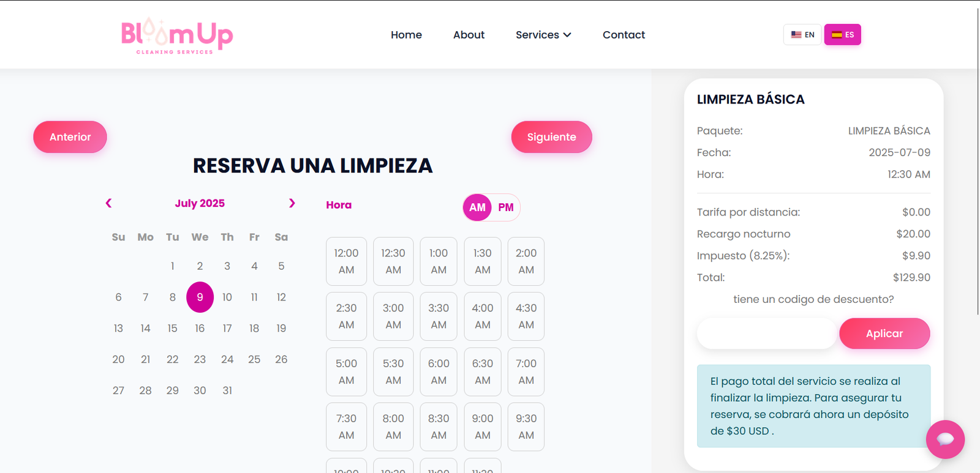Select the 4:30 AM time slot
Screen dimensions: 980x473
click(x=526, y=316)
